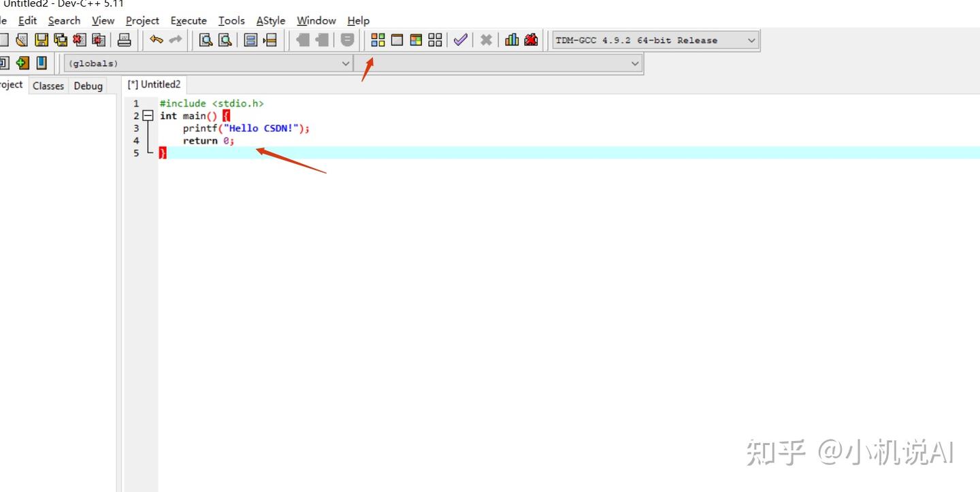Screen dimensions: 980x492
Task: Open the Tools menu
Action: pos(231,20)
